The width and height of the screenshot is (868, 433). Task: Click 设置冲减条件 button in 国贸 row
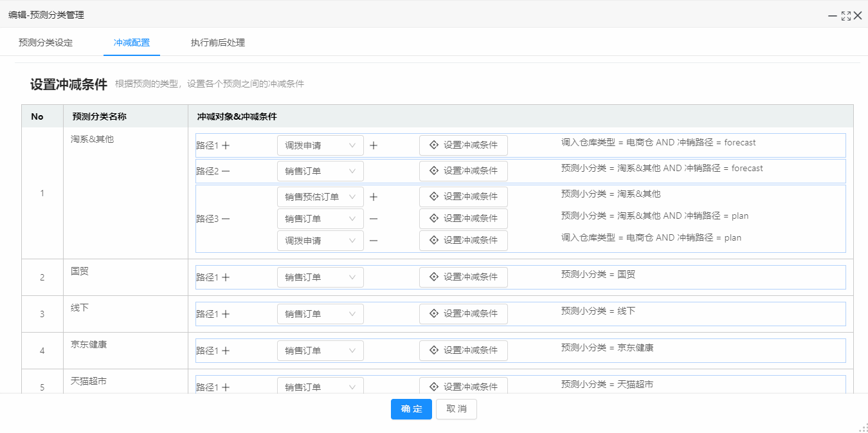tap(463, 277)
